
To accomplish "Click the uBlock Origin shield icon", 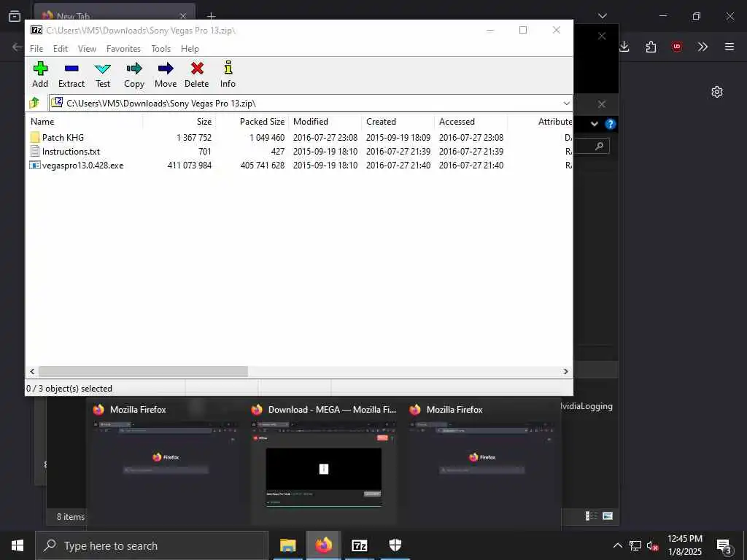I will point(676,46).
